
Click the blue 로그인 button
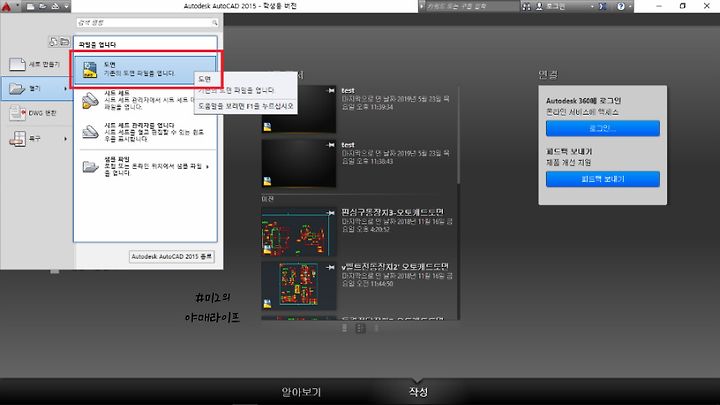click(602, 129)
